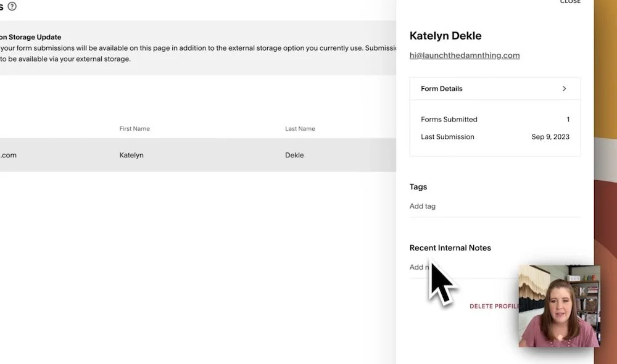This screenshot has height=364, width=617.
Task: Click the Last Submission row label
Action: pyautogui.click(x=447, y=137)
